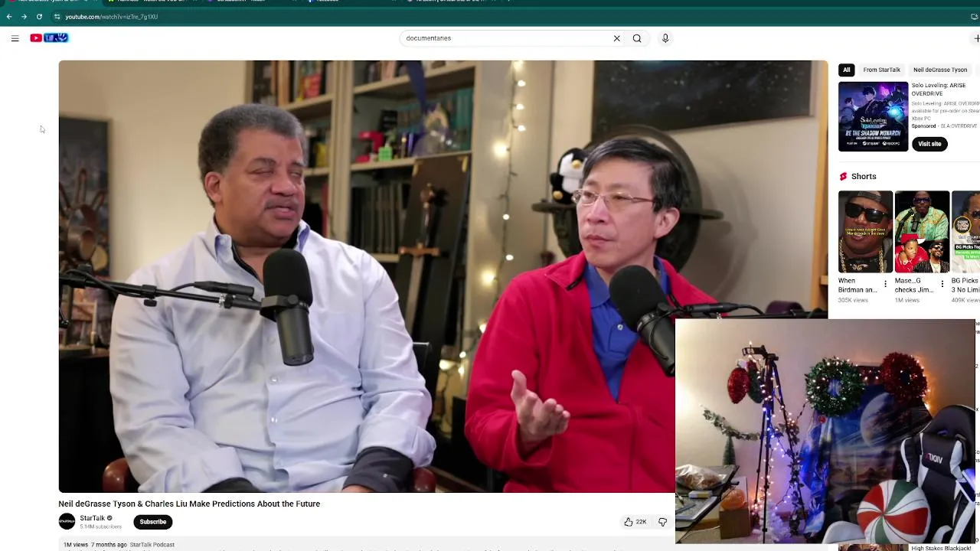Clear the search box with the X
The height and width of the screenshot is (551, 980).
click(x=616, y=38)
